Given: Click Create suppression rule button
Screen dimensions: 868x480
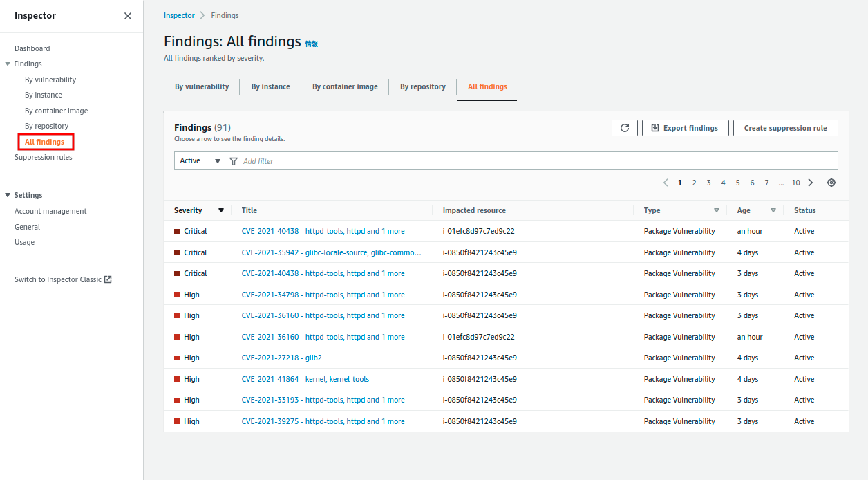Looking at the screenshot, I should (x=785, y=128).
